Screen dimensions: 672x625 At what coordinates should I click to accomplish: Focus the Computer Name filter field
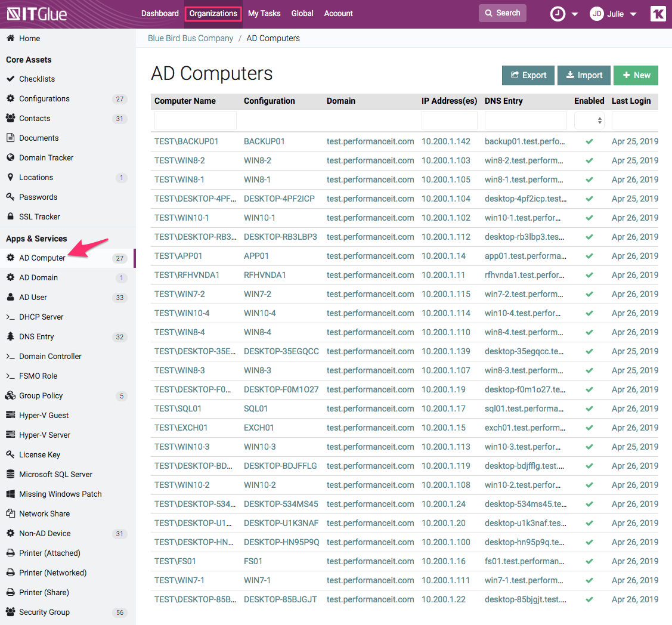[196, 120]
